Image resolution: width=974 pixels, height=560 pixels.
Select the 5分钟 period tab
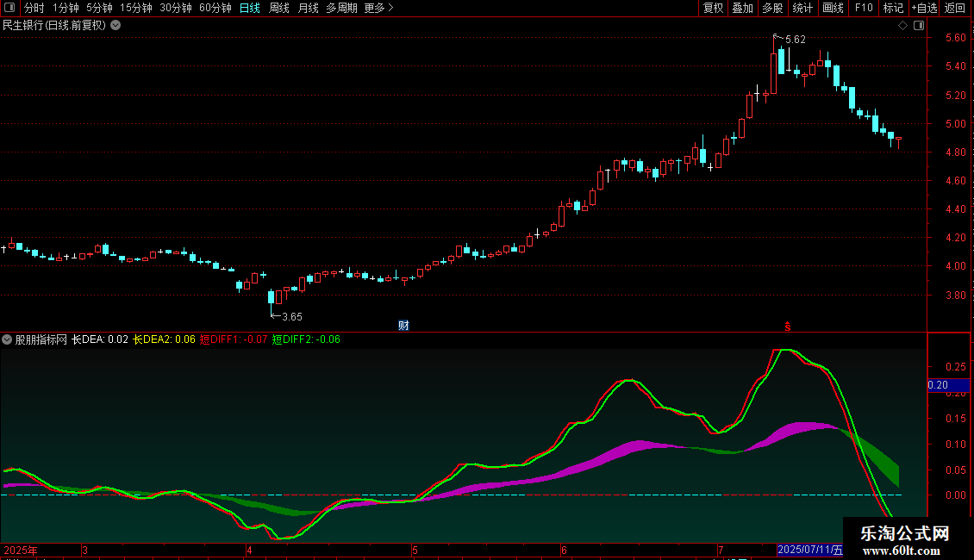[x=99, y=8]
